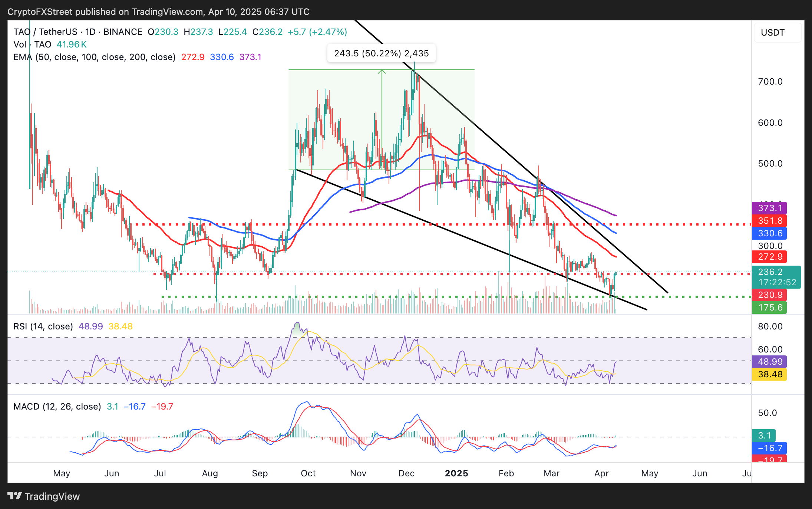This screenshot has height=509, width=812.
Task: Click the RSI 48.99 value tag
Action: (769, 362)
